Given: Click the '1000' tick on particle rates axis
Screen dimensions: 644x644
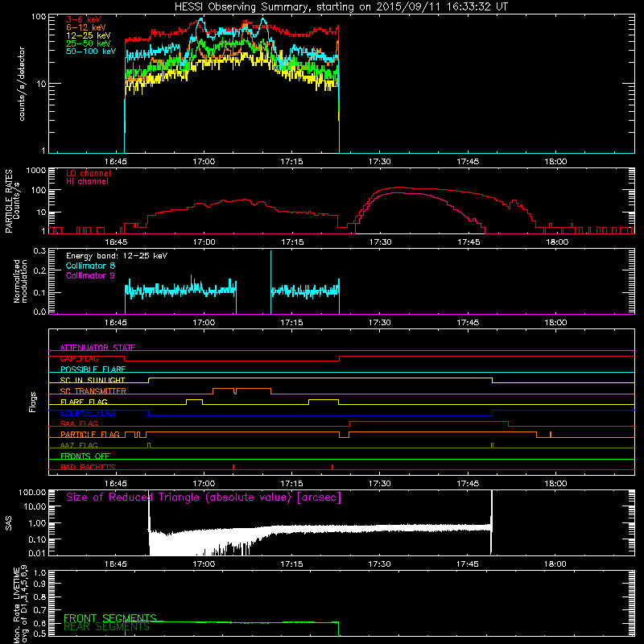Looking at the screenshot, I should pyautogui.click(x=36, y=171).
